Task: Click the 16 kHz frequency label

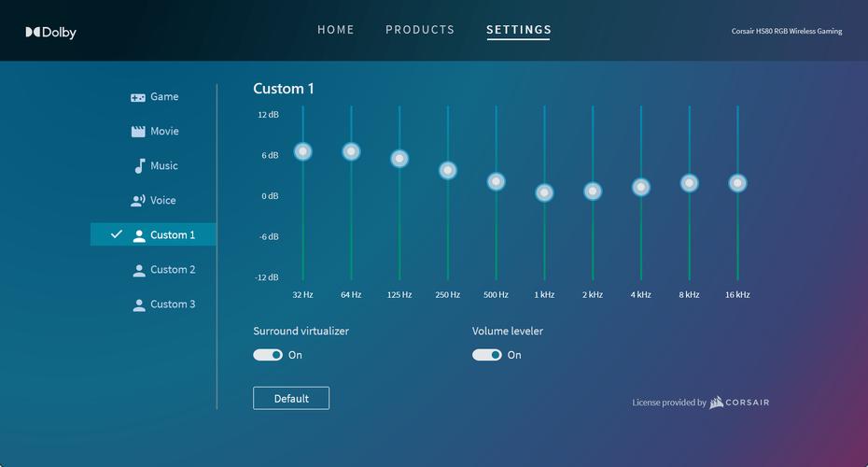Action: 737,295
